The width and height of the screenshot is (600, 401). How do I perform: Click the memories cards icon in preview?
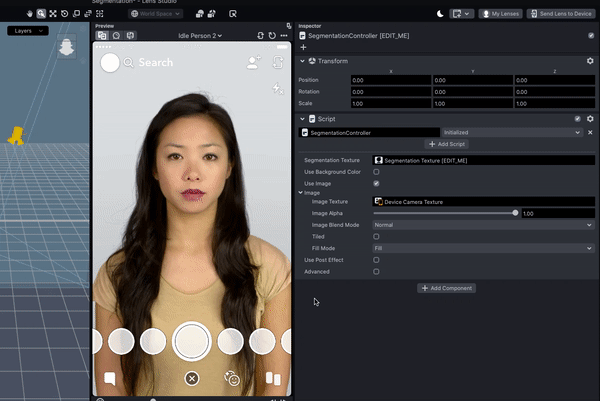[x=273, y=378]
